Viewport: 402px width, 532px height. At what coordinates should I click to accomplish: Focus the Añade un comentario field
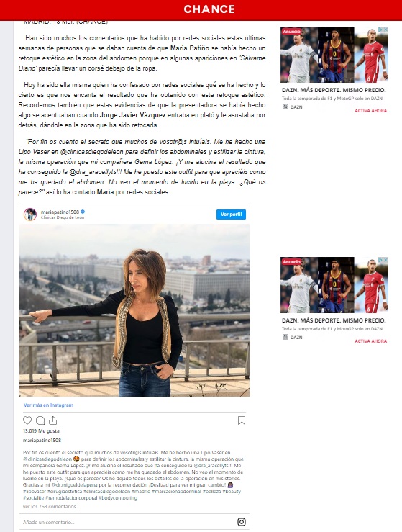coord(129,522)
